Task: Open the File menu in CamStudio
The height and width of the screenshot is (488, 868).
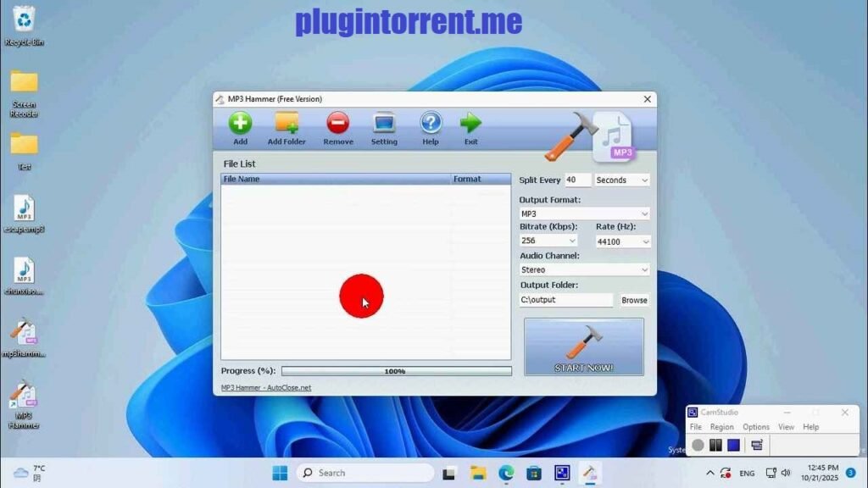Action: [x=695, y=427]
